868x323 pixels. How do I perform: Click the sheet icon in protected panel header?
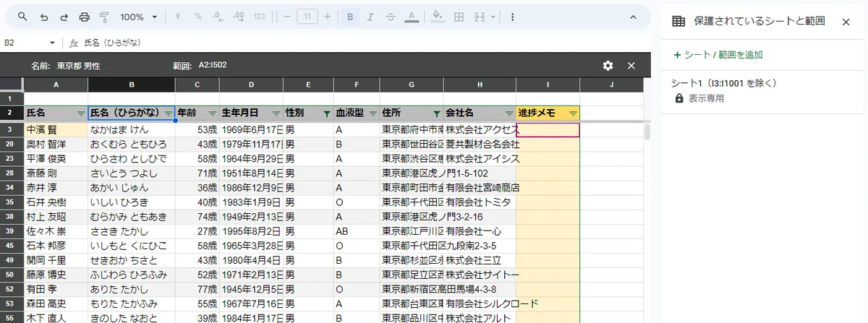678,22
